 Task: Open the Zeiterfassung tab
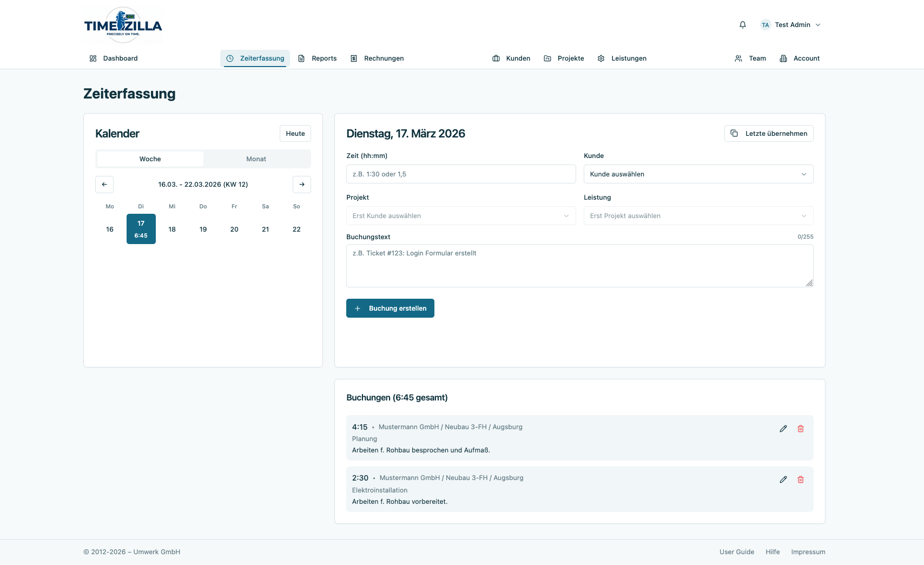point(255,58)
